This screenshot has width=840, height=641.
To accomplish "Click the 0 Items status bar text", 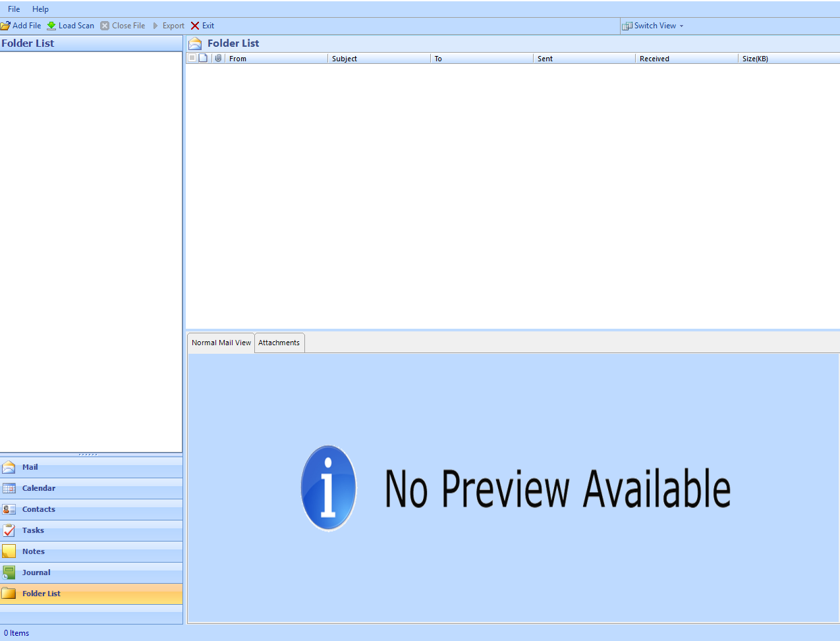I will coord(16,633).
